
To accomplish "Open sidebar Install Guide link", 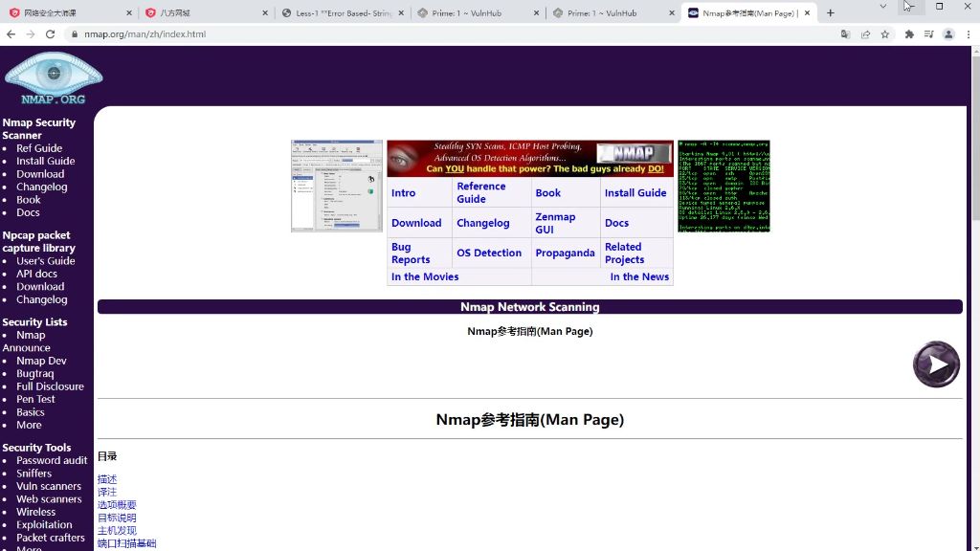I will click(x=46, y=161).
